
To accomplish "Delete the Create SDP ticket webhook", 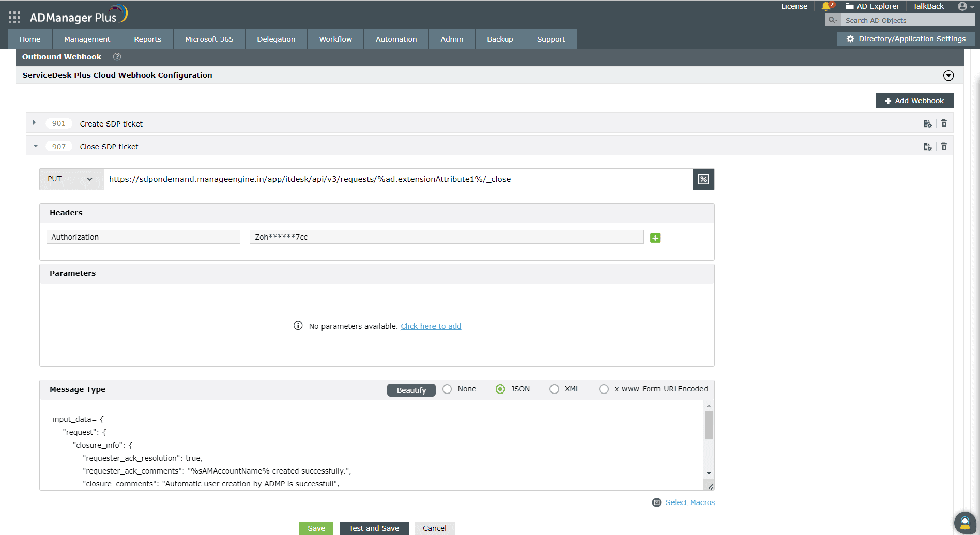I will click(944, 123).
